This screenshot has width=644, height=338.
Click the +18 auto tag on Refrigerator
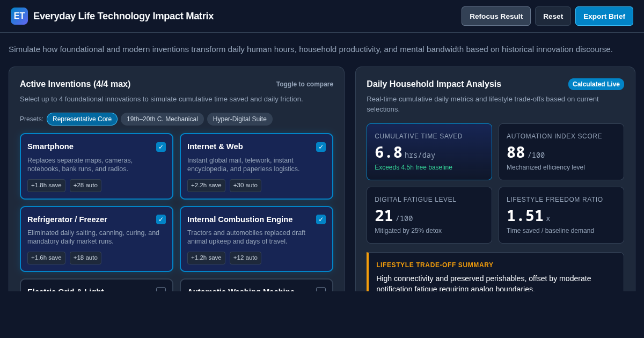85,258
